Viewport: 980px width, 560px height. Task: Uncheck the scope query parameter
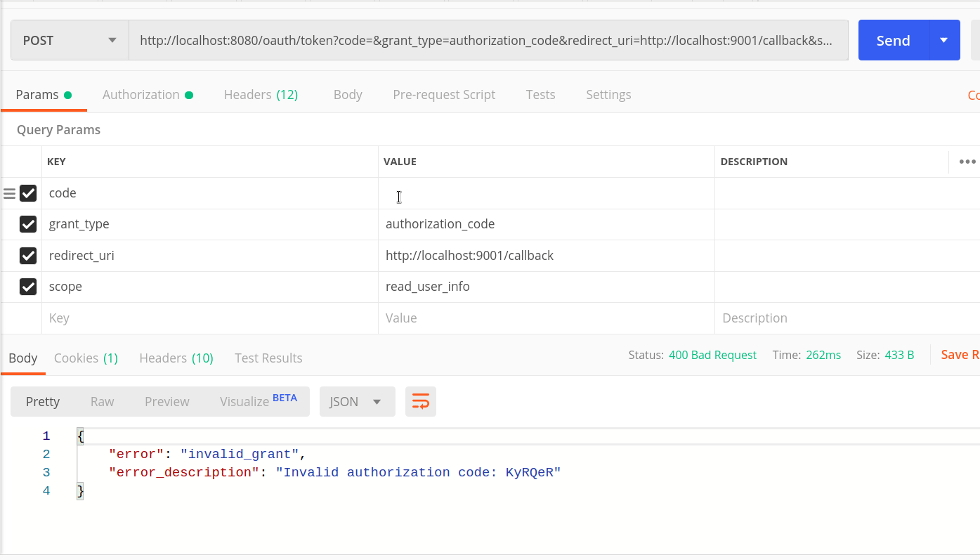pos(27,286)
